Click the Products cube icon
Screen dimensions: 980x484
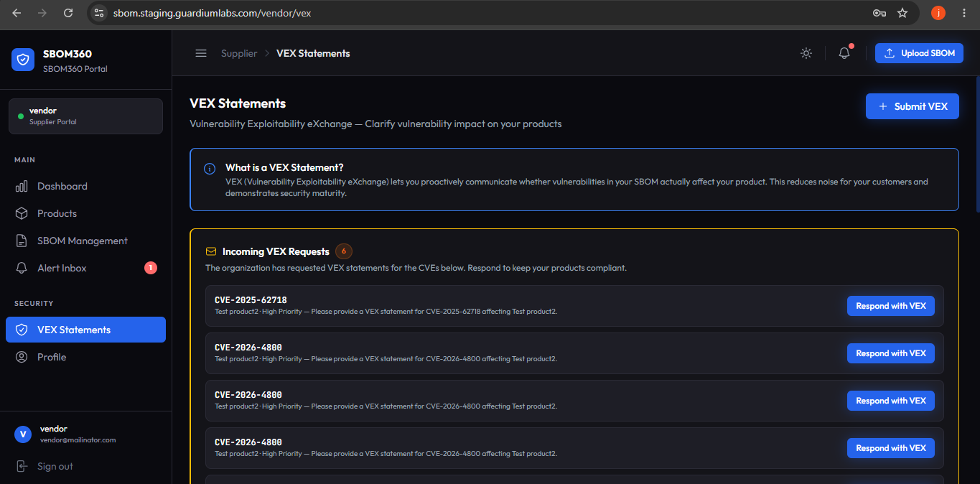[22, 213]
